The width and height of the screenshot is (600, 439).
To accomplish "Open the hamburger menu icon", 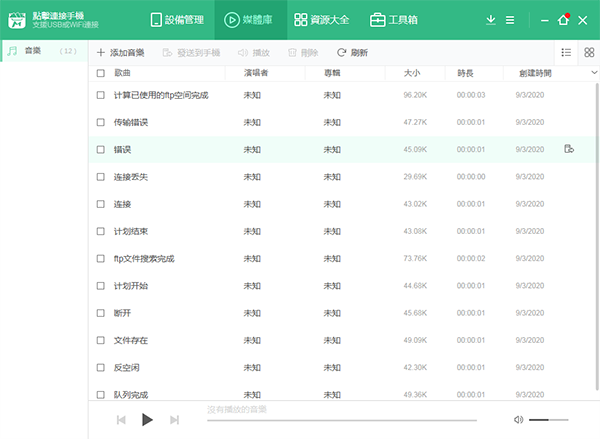I will 510,20.
